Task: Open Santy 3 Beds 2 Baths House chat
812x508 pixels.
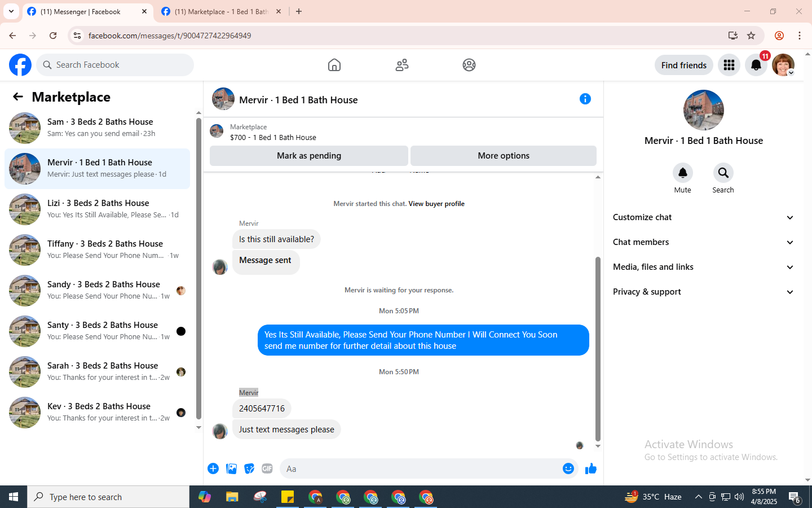Action: [97, 331]
